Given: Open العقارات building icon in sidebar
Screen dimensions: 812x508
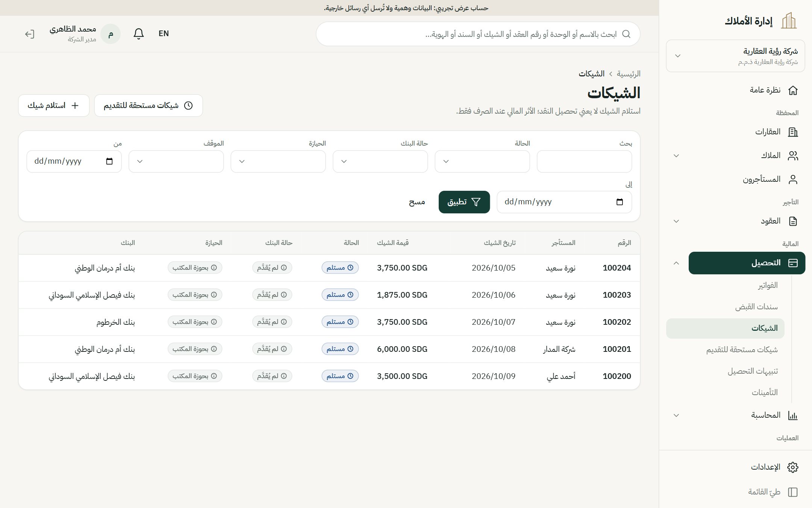Looking at the screenshot, I should (x=793, y=132).
